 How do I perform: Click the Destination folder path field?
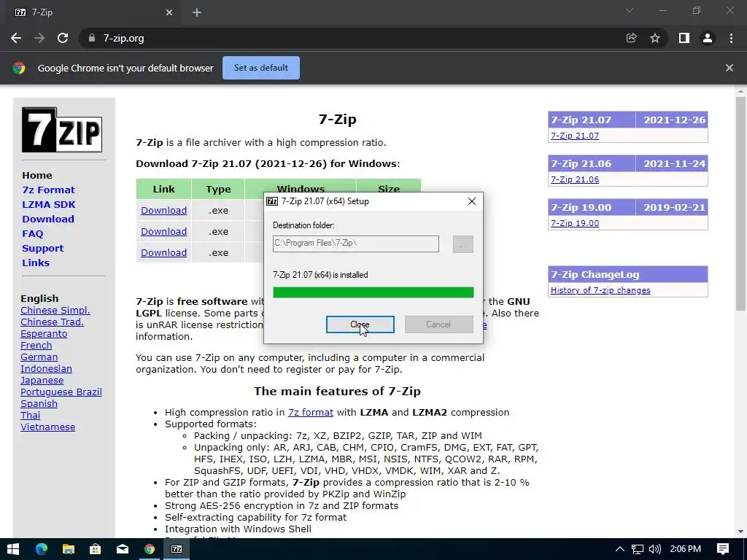point(356,244)
